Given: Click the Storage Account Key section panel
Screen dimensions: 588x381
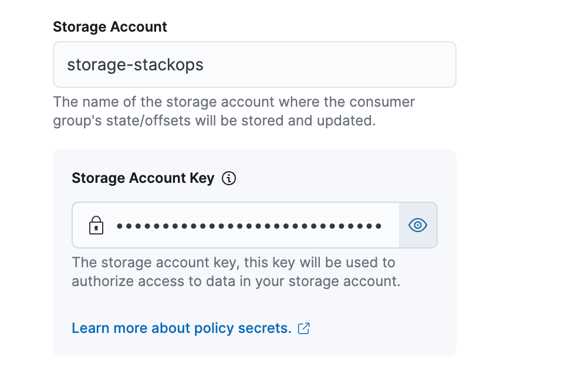Looking at the screenshot, I should (255, 252).
